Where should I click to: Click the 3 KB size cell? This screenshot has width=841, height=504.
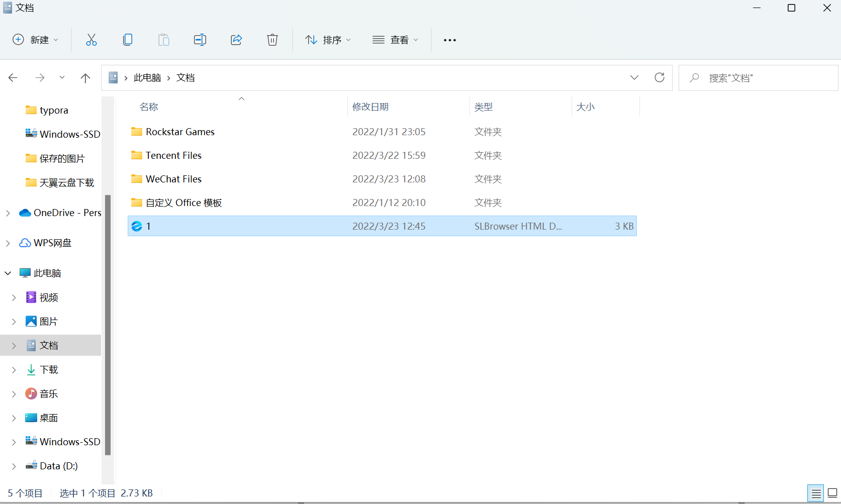624,226
